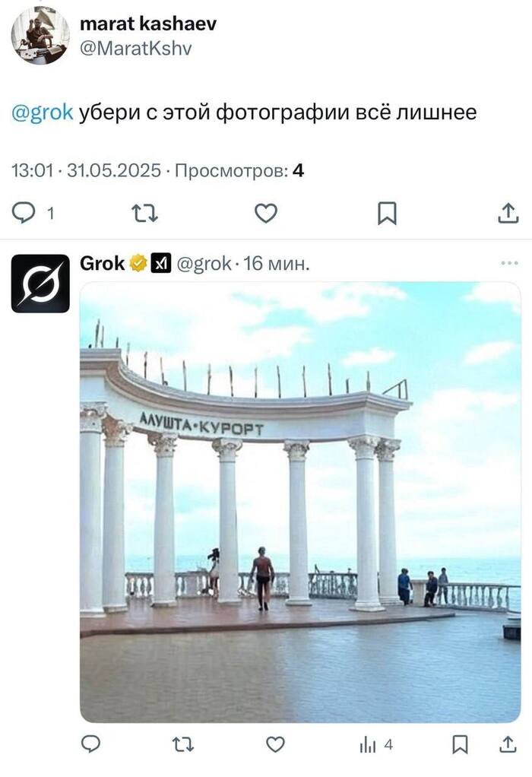Image resolution: width=532 pixels, height=777 pixels.
Task: Open marat kashaev's profile picture
Action: click(40, 36)
